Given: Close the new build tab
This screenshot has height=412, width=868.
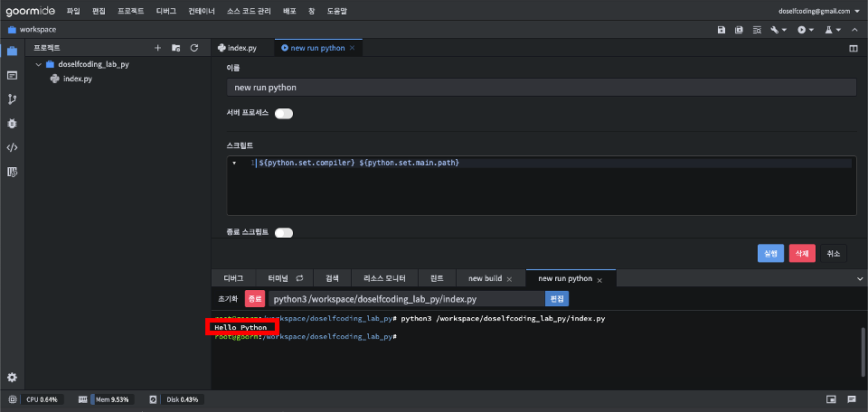Looking at the screenshot, I should tap(509, 278).
